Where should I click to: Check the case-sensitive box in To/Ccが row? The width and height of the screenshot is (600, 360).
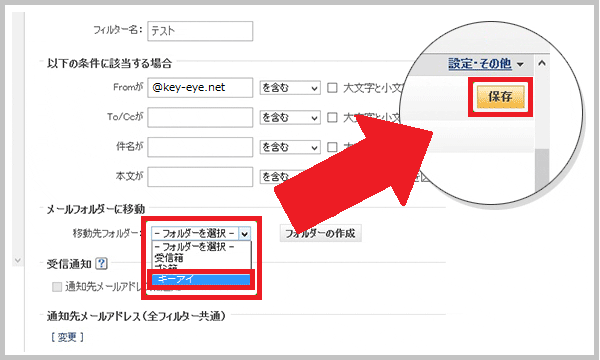332,117
